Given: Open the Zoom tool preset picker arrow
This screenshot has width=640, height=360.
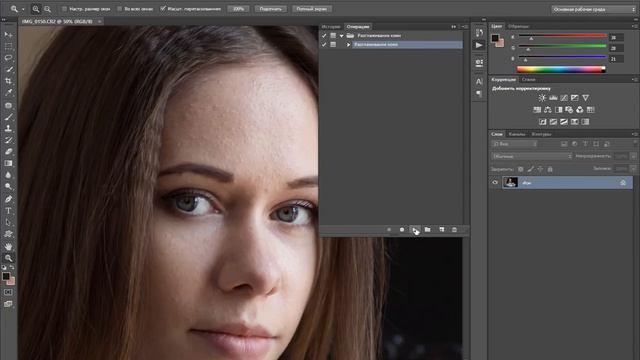Looking at the screenshot, I should [23, 9].
